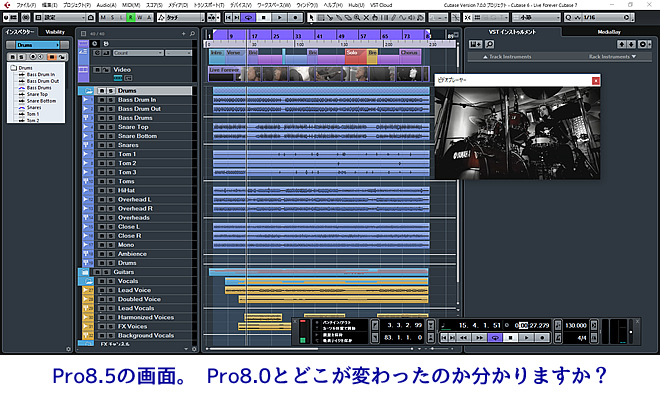Click the find instrument magnifier in VST panel
This screenshot has height=400, width=660.
click(489, 44)
